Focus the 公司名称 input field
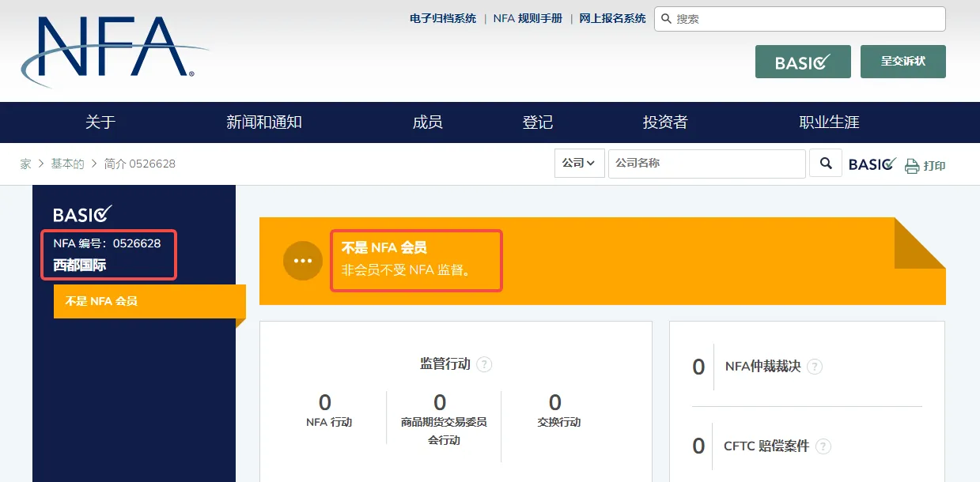980x482 pixels. coord(707,164)
